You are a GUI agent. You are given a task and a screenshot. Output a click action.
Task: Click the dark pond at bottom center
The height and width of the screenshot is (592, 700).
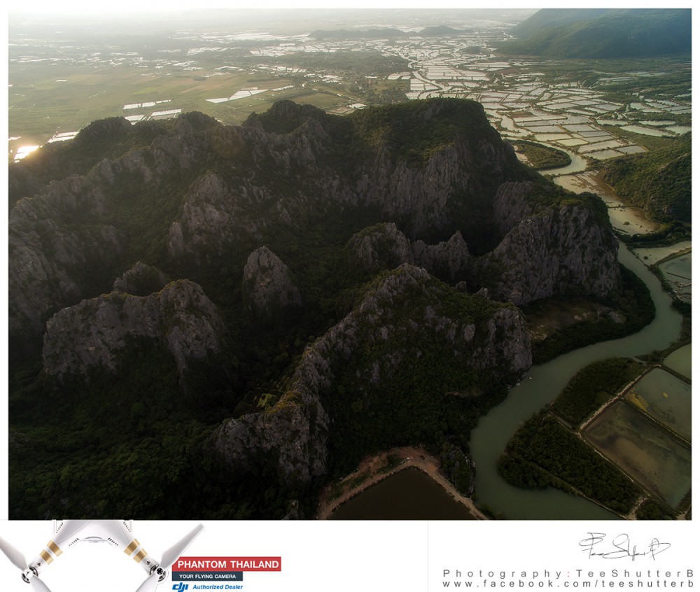tap(402, 497)
